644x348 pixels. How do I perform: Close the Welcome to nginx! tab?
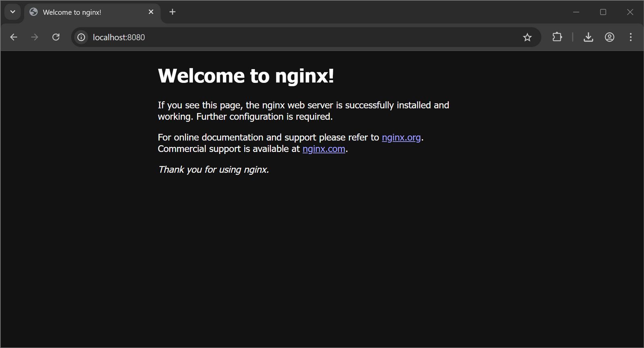[151, 12]
